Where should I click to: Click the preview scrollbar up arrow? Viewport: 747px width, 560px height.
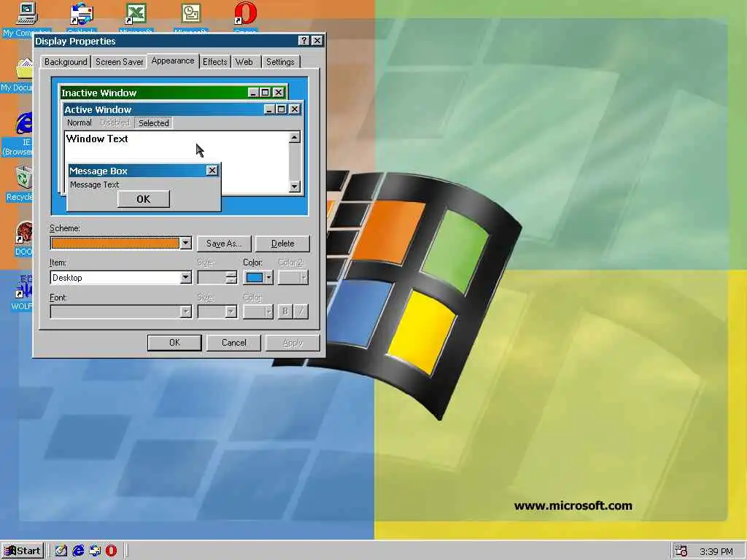(295, 138)
